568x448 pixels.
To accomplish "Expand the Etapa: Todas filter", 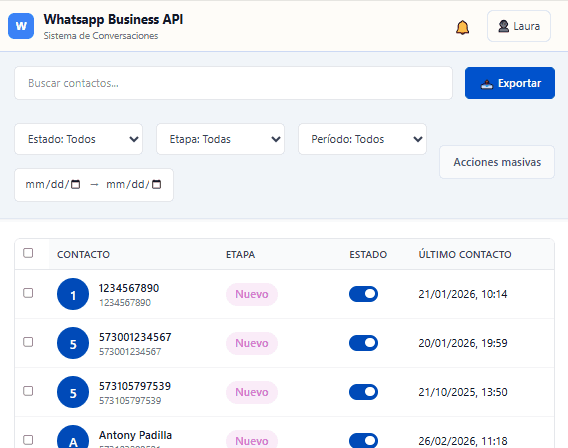I will point(220,139).
